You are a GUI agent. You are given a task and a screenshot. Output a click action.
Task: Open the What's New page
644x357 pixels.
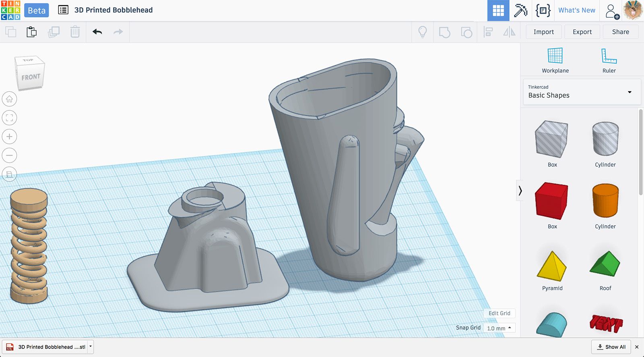(x=576, y=10)
